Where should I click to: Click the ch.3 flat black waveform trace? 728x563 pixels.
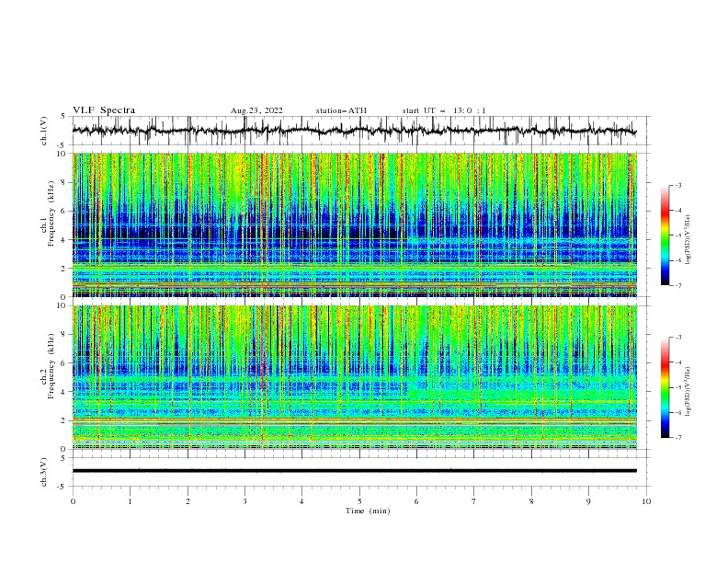354,471
